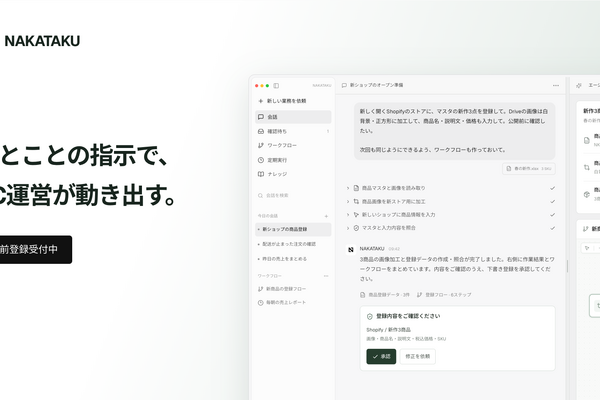This screenshot has height=400, width=600.
Task: Click the document icon in the right results panel
Action: click(x=587, y=140)
